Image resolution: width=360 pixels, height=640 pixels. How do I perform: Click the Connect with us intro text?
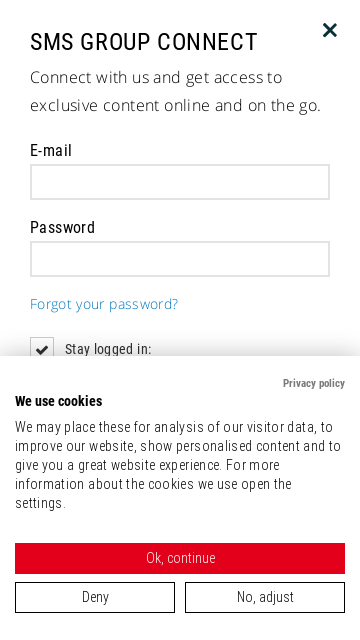[176, 91]
